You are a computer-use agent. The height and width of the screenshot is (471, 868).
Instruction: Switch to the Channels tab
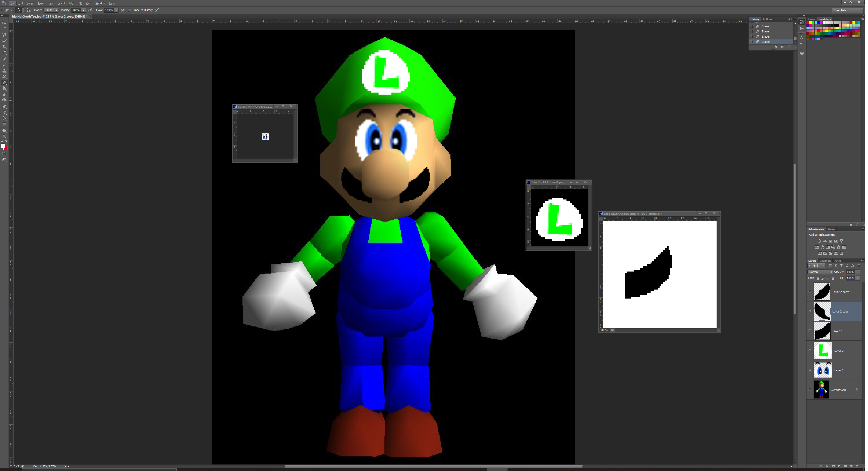pyautogui.click(x=825, y=260)
